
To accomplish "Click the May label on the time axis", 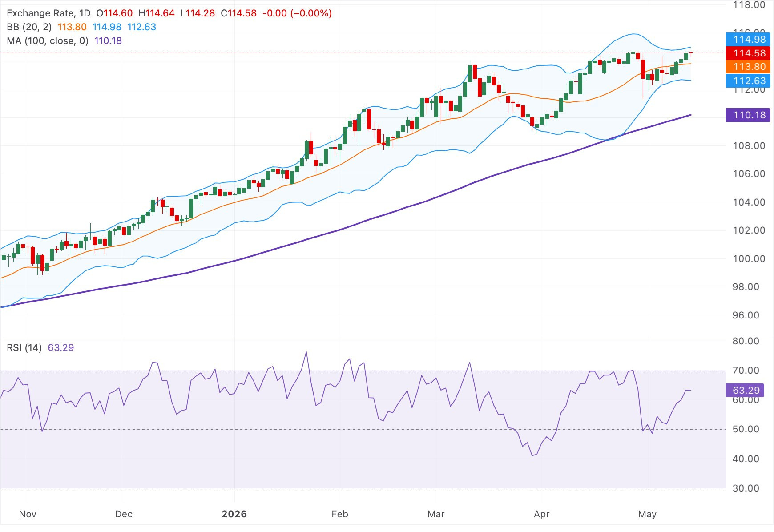I will click(x=647, y=514).
